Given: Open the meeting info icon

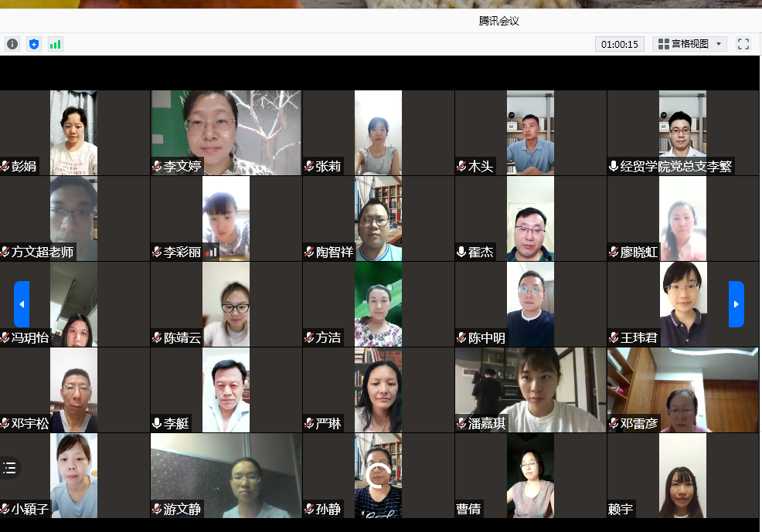Looking at the screenshot, I should click(12, 44).
